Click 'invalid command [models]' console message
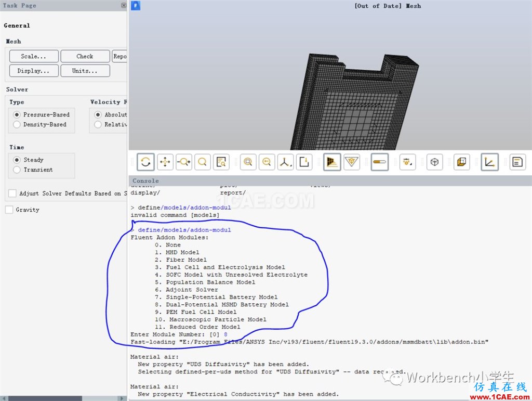The height and width of the screenshot is (401, 532). [175, 215]
